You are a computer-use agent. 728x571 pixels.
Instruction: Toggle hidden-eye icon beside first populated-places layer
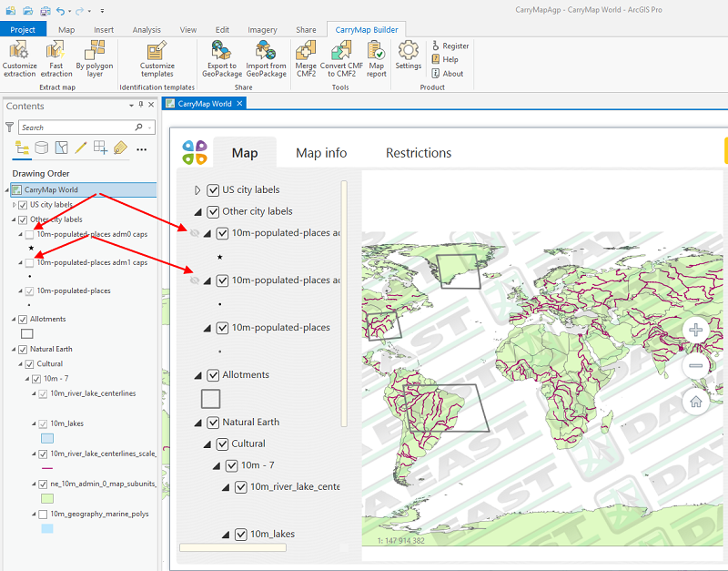pyautogui.click(x=195, y=233)
